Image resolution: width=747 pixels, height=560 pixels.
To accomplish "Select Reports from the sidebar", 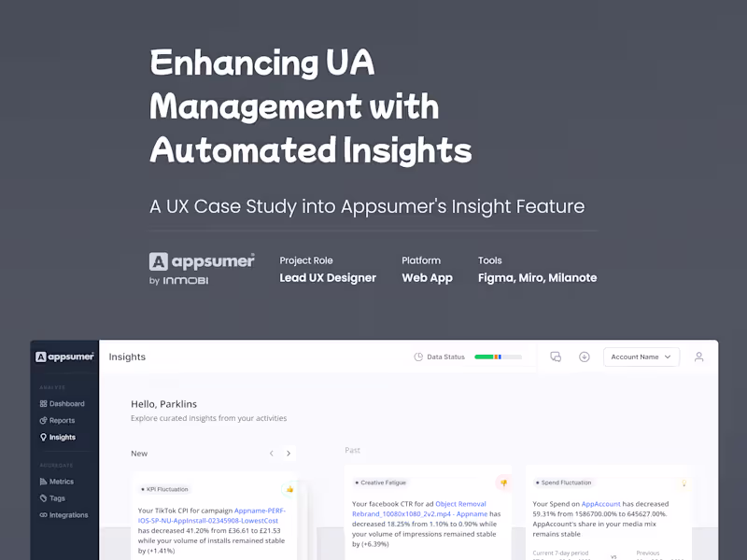I will (x=58, y=420).
